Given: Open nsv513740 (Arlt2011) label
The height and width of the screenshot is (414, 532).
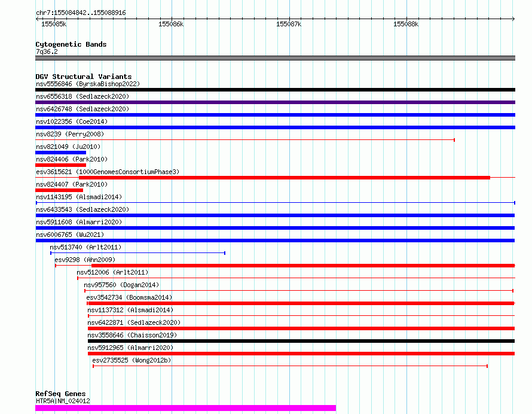Looking at the screenshot, I should pyautogui.click(x=85, y=247).
